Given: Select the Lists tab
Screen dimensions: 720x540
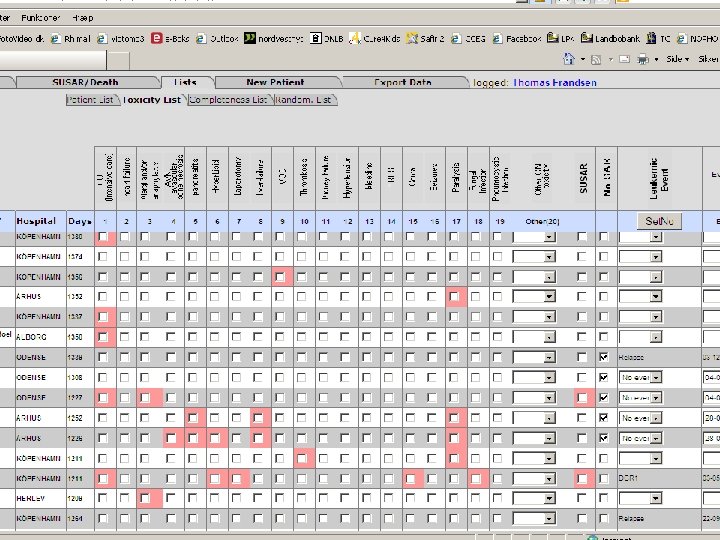Looking at the screenshot, I should pos(186,82).
